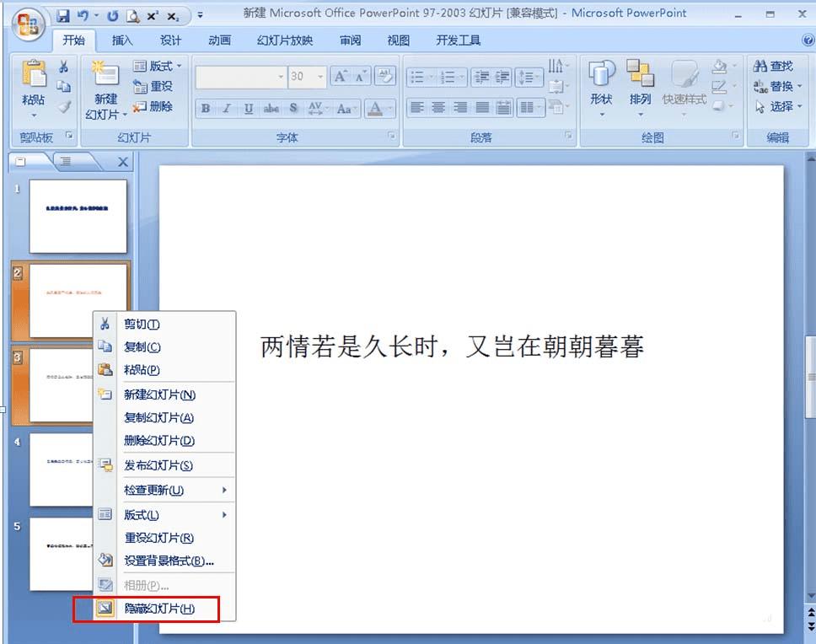This screenshot has height=644, width=816.
Task: Switch to the 插入 ribbon tab
Action: [122, 40]
